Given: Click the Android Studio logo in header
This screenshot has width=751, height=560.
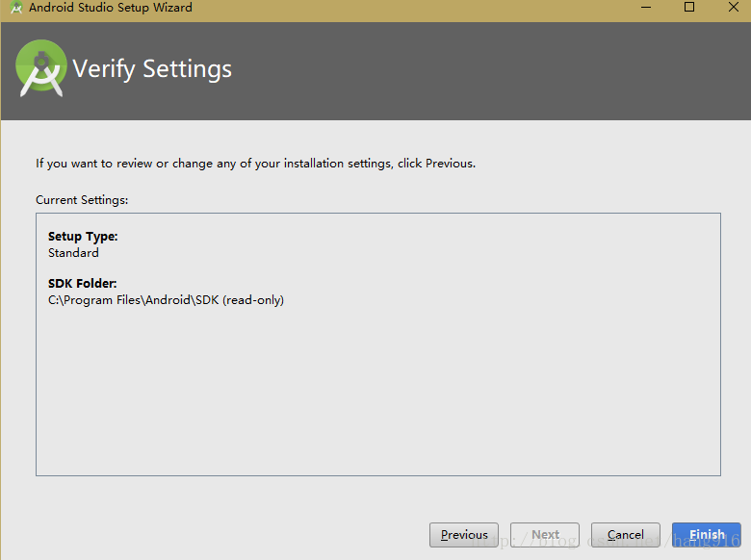Looking at the screenshot, I should (x=41, y=68).
